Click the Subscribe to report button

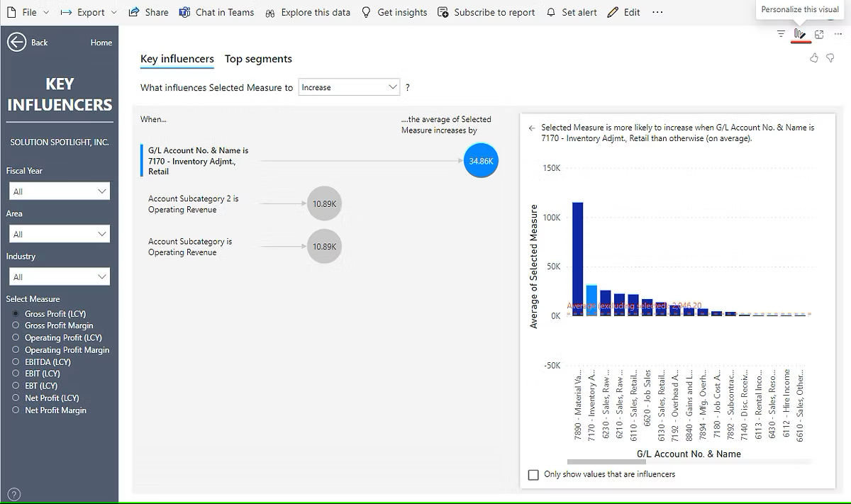point(486,12)
